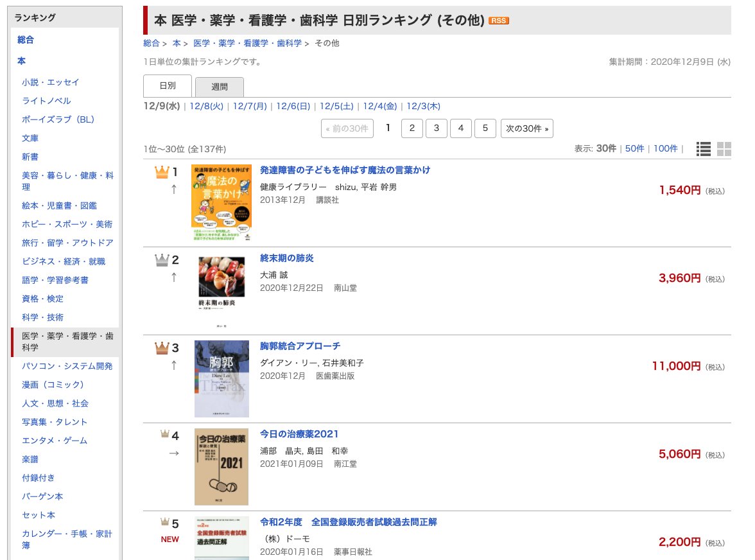755x560 pixels.
Task: Click cover of 魔法の言葉かけ book
Action: (x=221, y=203)
